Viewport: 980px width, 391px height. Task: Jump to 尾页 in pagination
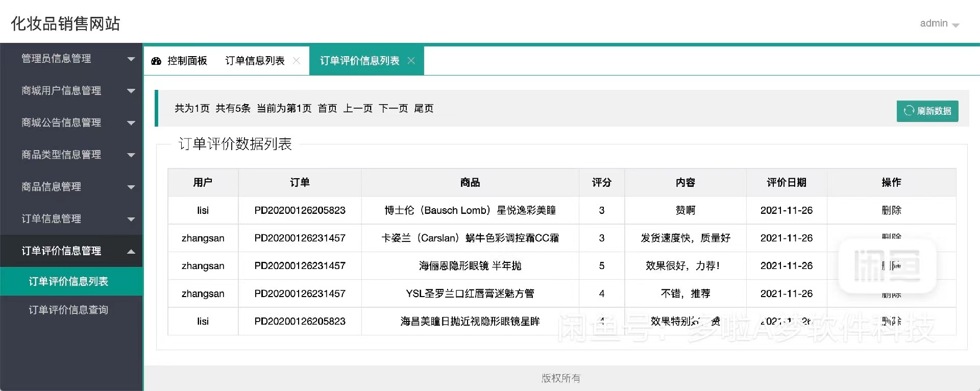click(x=424, y=108)
